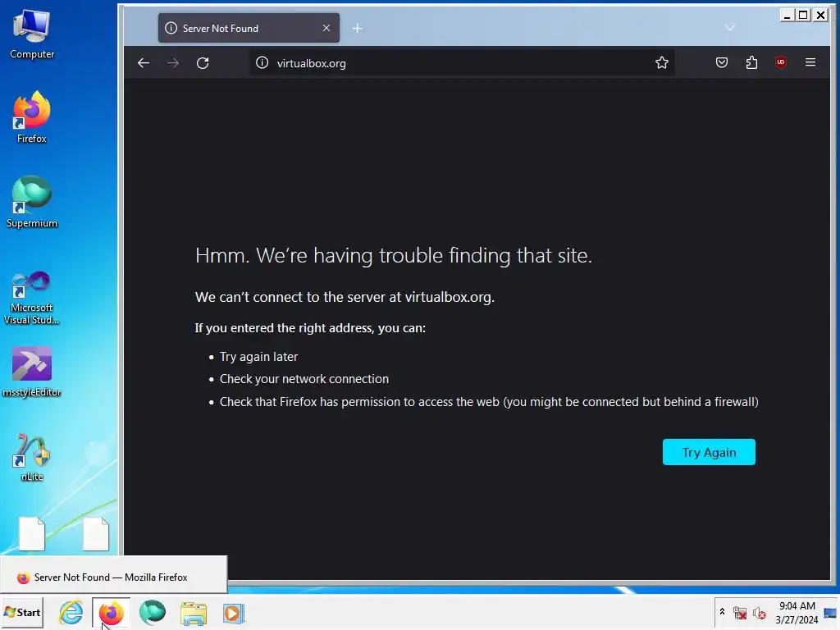Viewport: 840px width, 630px height.
Task: Click the forward navigation arrow
Action: point(172,63)
